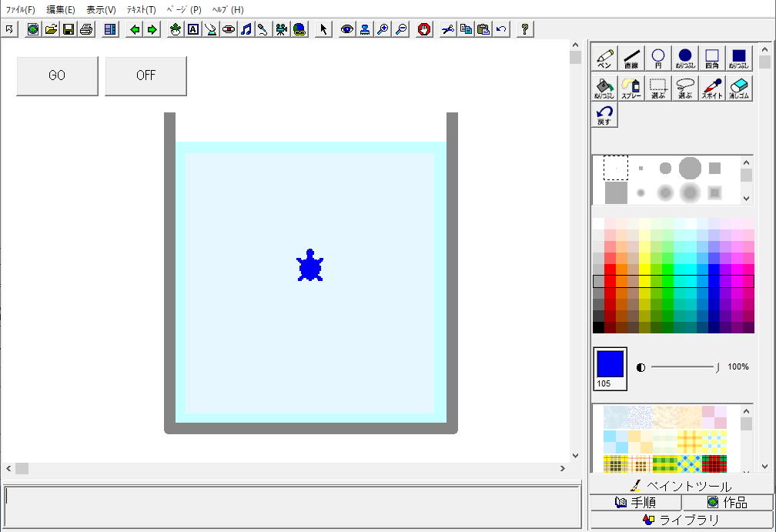Click the scissors cut icon in toolbar
This screenshot has height=532, width=776.
tap(448, 29)
